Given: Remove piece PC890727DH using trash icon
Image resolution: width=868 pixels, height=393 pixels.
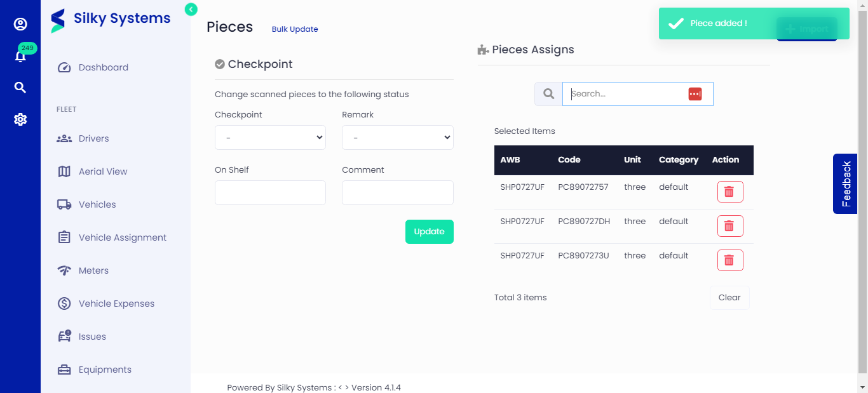Looking at the screenshot, I should point(729,226).
